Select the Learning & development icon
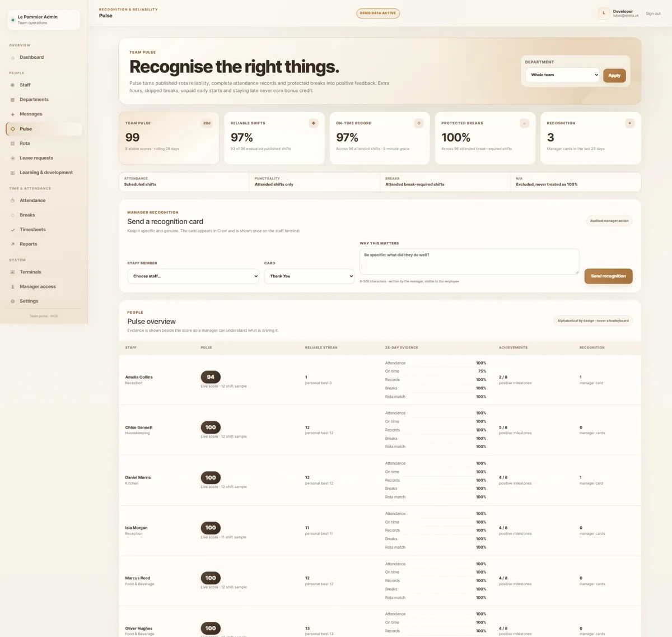The width and height of the screenshot is (672, 637). click(x=13, y=173)
